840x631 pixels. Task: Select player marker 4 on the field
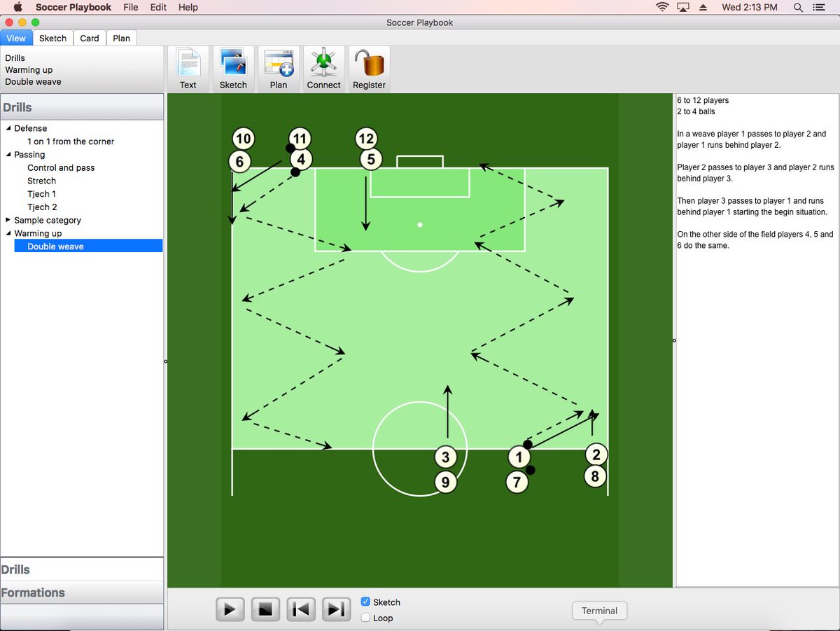pos(300,159)
